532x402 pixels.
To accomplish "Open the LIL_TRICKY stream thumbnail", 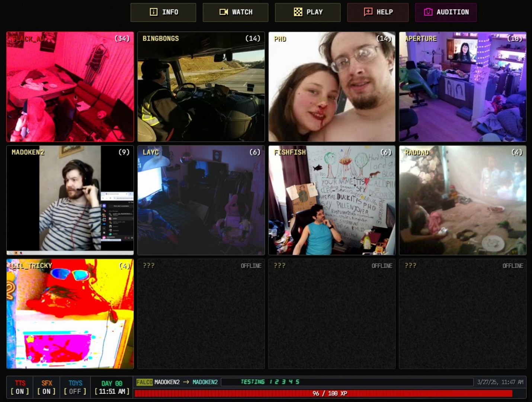I will pyautogui.click(x=70, y=314).
